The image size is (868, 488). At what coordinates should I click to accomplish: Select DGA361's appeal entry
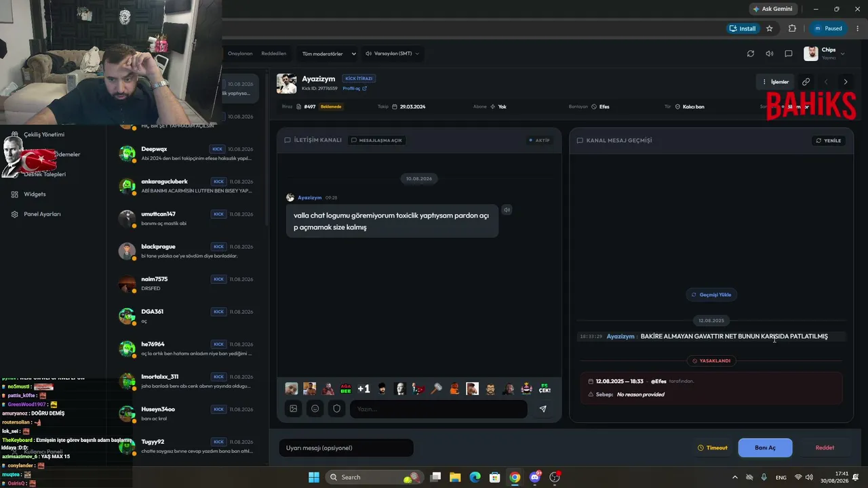(186, 317)
